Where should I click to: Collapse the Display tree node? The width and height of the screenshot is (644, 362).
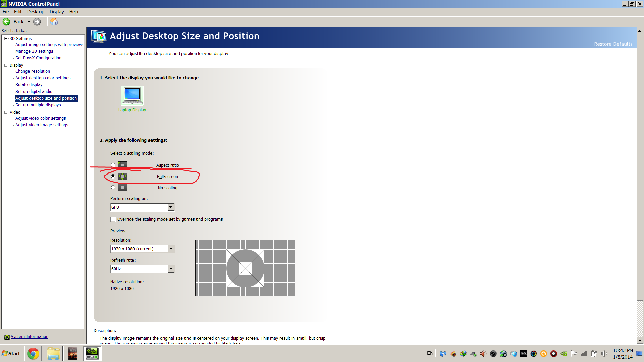[x=6, y=65]
